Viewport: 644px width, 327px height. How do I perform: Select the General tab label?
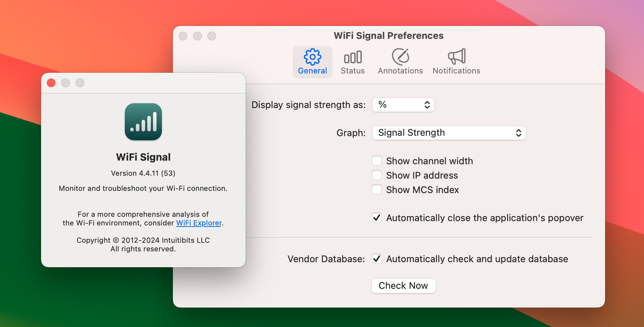(x=312, y=71)
